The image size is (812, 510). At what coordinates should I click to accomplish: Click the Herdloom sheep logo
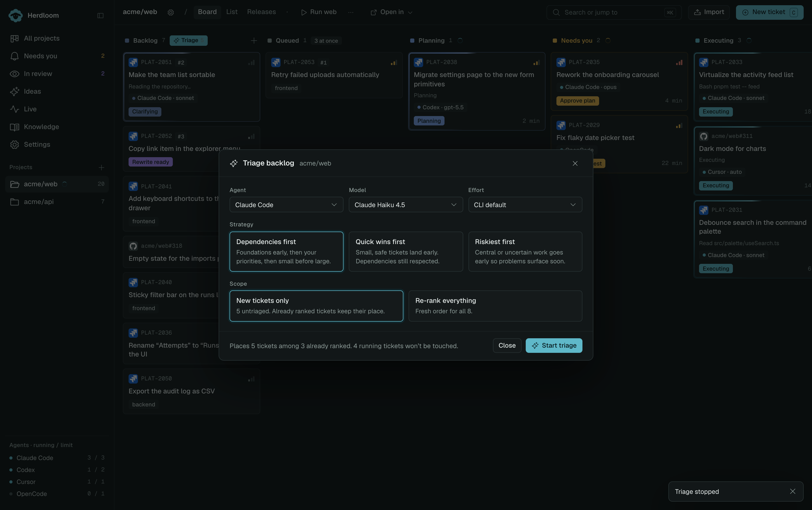16,16
